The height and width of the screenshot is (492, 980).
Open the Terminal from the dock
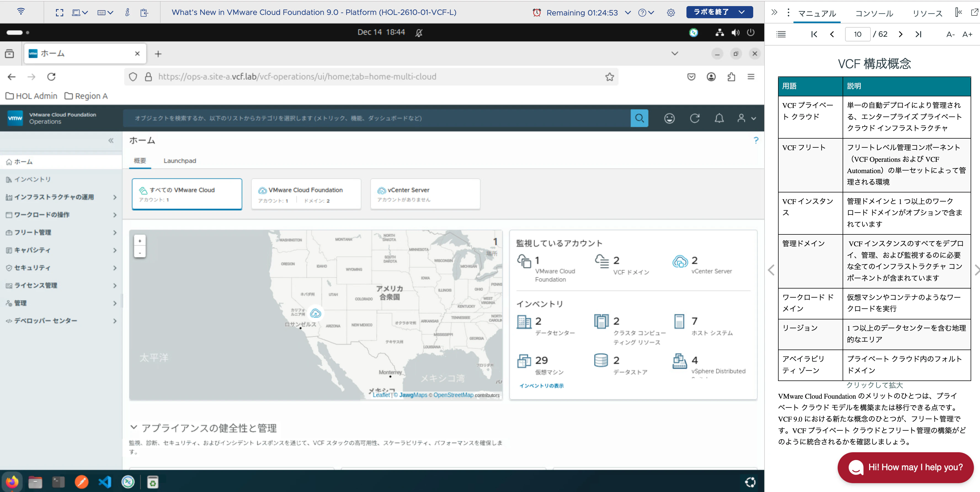pos(58,482)
